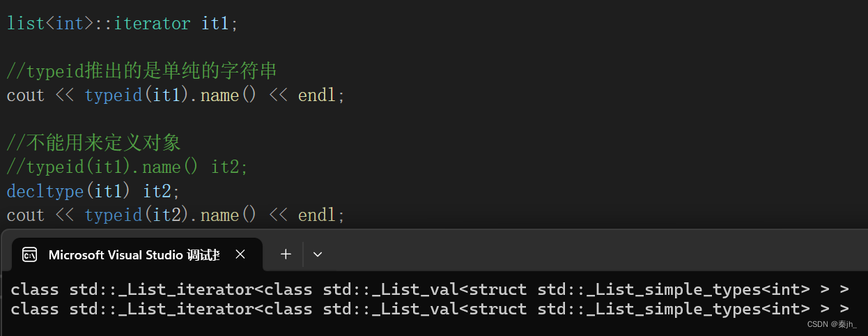Click the first console output line
This screenshot has width=868, height=336.
click(430, 289)
